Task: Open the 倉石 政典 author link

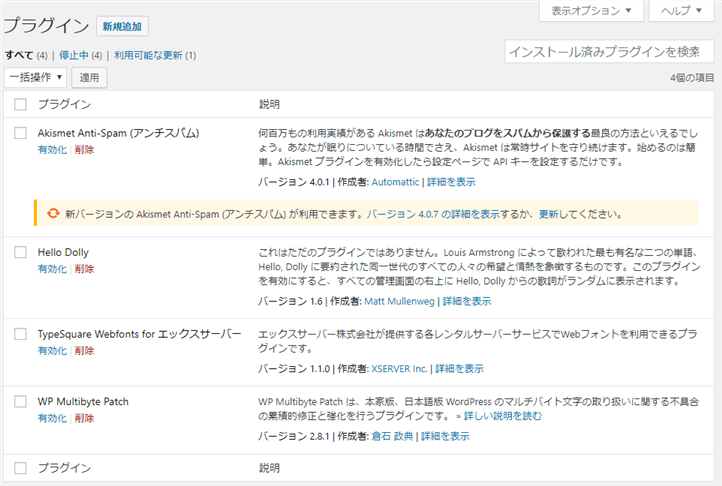Action: pos(392,436)
